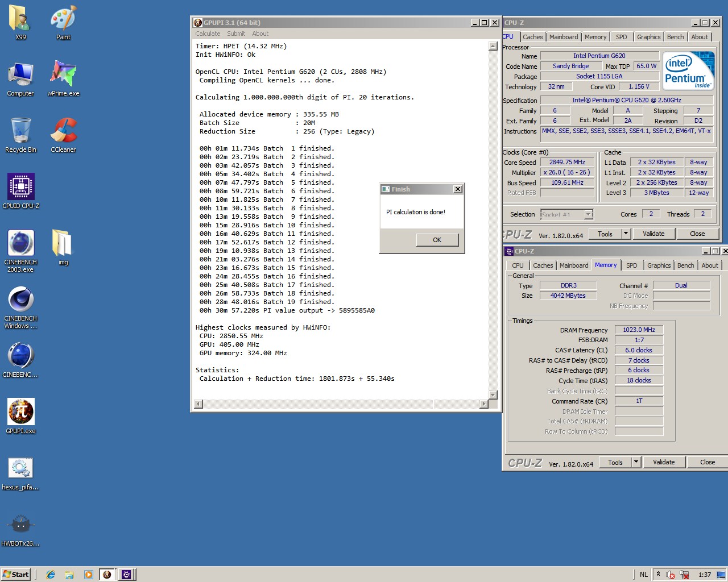
Task: Select the CPUID CPU-Z desktop icon
Action: [20, 192]
